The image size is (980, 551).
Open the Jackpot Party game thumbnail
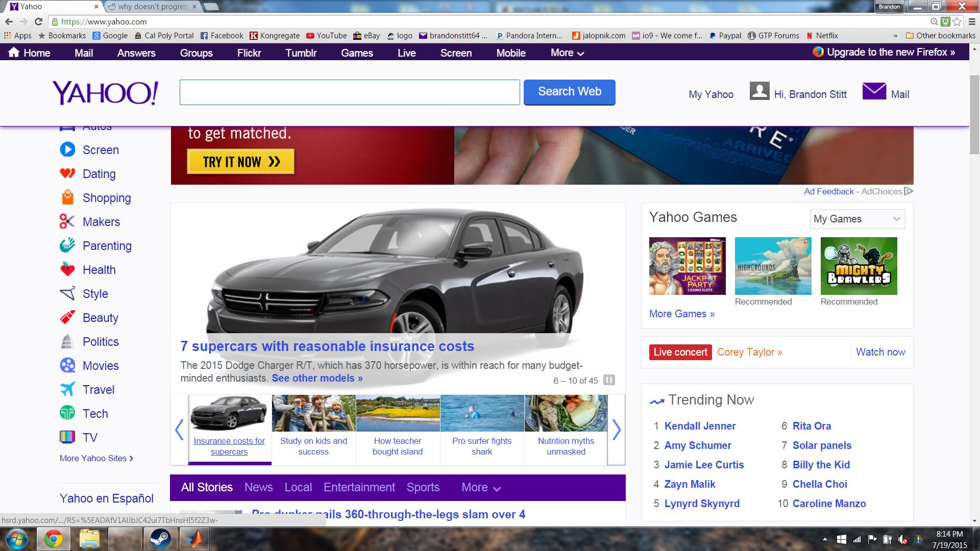click(x=687, y=266)
